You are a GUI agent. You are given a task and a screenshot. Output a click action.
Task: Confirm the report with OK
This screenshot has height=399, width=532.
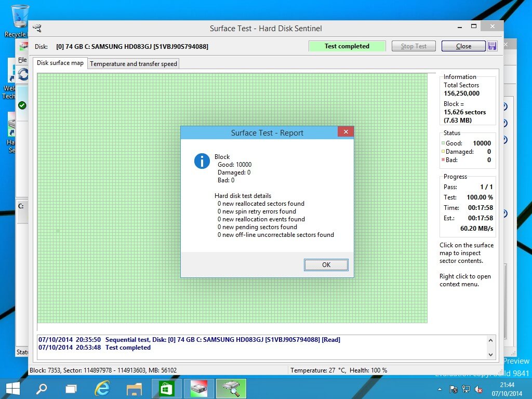tap(326, 264)
